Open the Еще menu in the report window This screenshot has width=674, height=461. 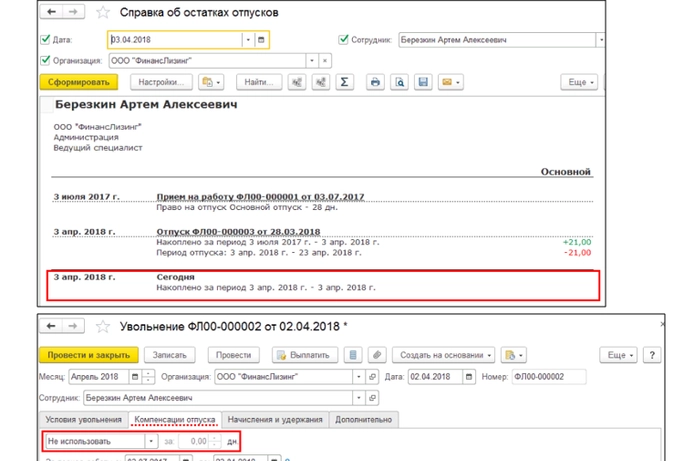click(x=579, y=82)
